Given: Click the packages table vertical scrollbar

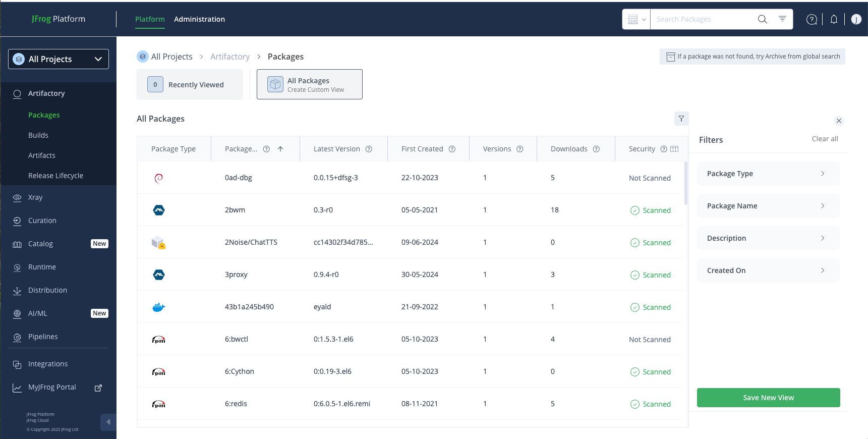Looking at the screenshot, I should [x=686, y=183].
